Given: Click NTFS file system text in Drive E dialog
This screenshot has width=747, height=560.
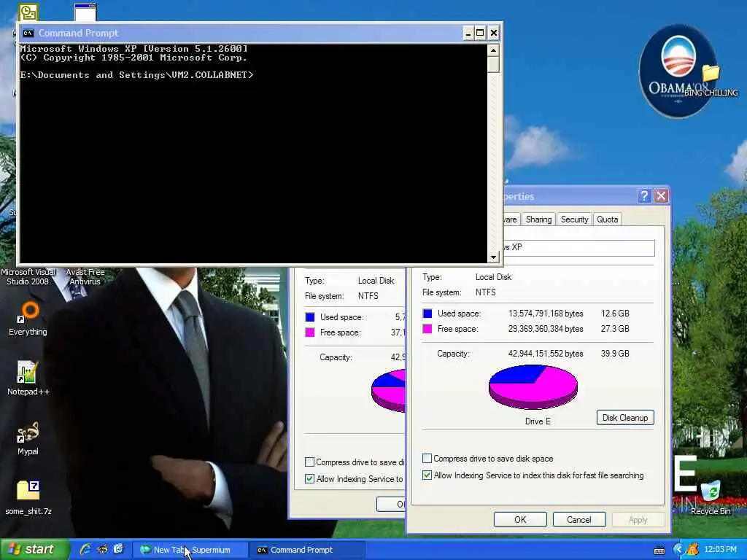Looking at the screenshot, I should (485, 292).
